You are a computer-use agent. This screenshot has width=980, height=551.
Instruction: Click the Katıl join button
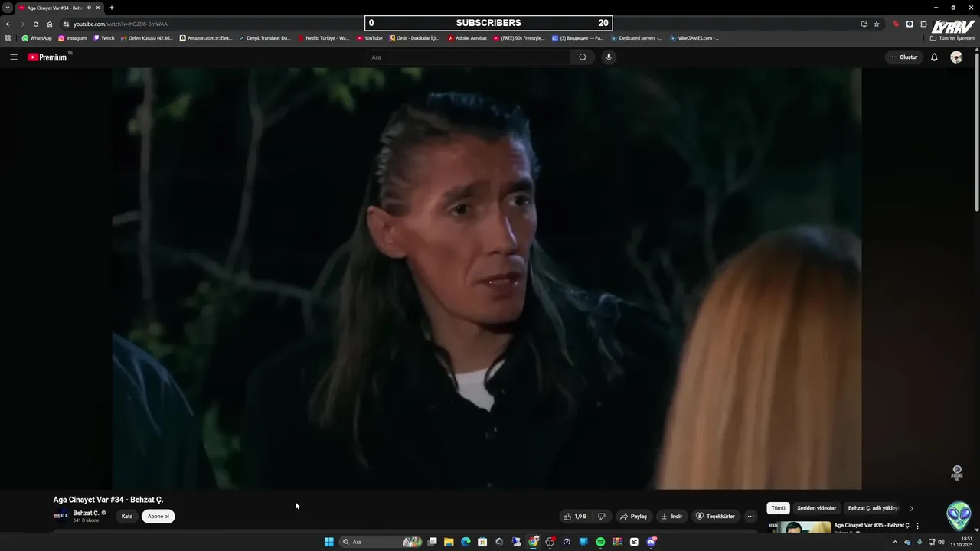127,517
